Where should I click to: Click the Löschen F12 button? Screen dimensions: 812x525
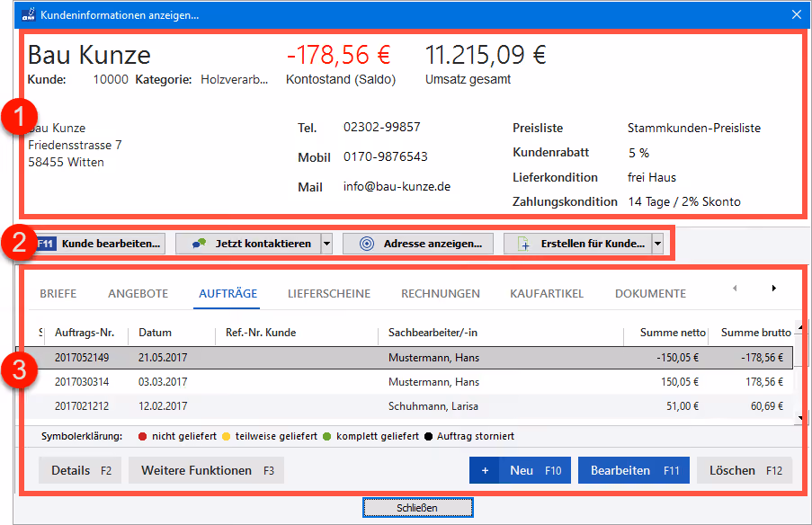pyautogui.click(x=745, y=471)
